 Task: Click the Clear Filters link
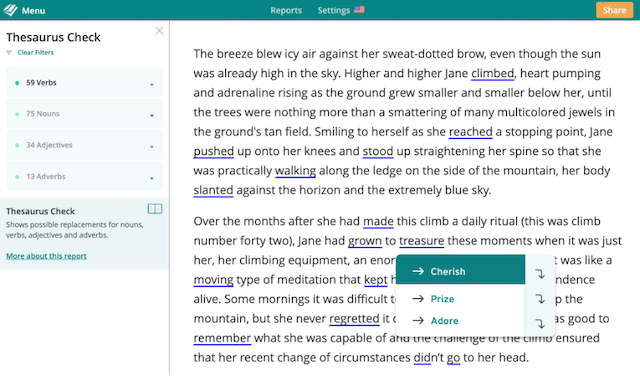click(36, 52)
